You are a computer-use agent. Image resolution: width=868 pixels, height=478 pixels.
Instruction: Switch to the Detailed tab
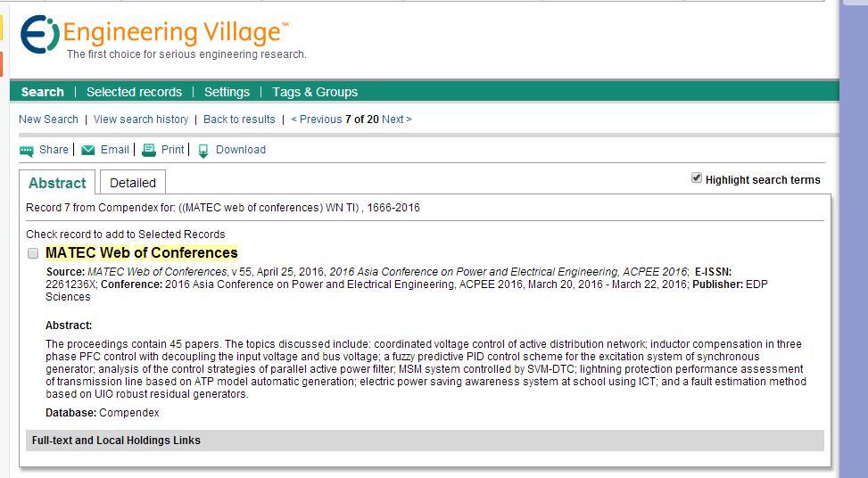(133, 183)
